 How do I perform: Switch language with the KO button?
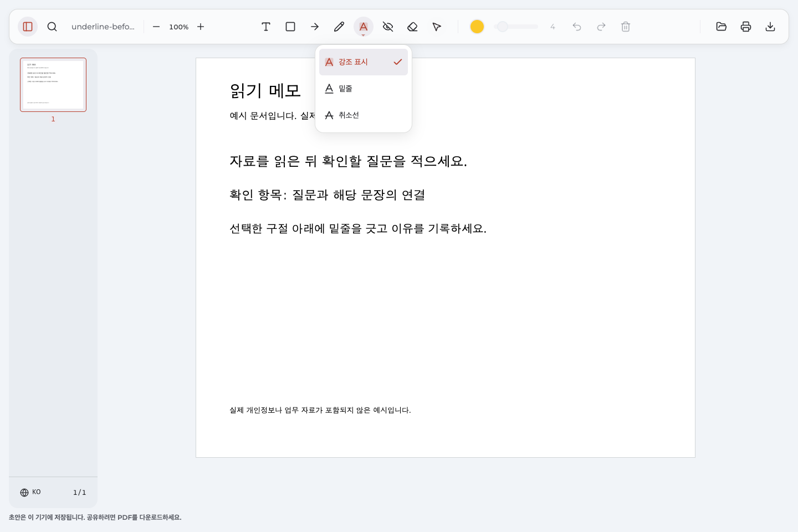[x=30, y=492]
